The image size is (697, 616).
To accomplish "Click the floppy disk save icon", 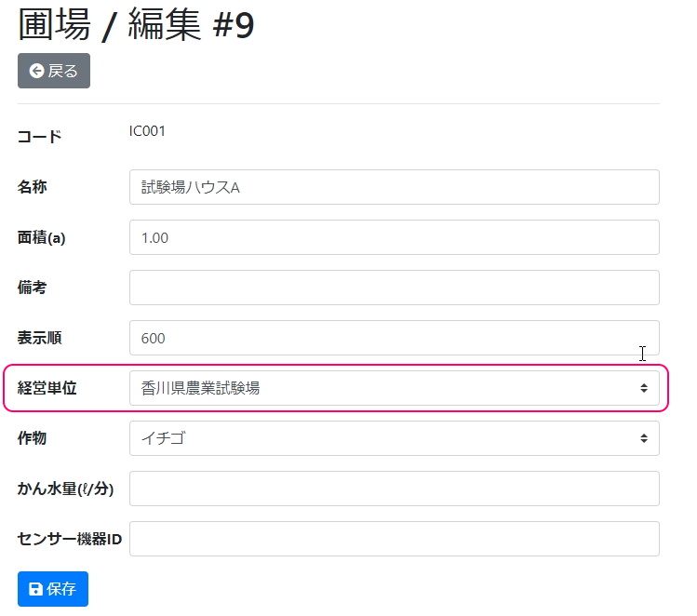I will (x=35, y=589).
